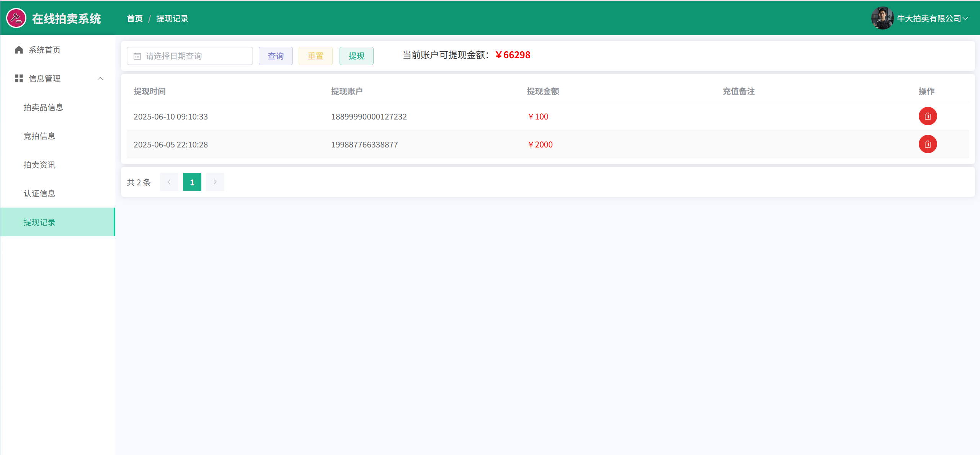Click the grid icon beside 信息管理
980x455 pixels.
click(19, 79)
